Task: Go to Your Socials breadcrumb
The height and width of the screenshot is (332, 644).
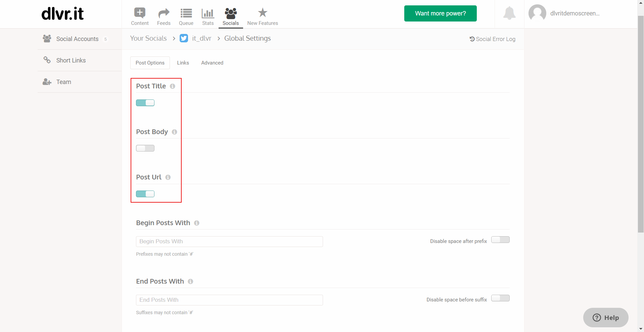Action: [x=148, y=38]
